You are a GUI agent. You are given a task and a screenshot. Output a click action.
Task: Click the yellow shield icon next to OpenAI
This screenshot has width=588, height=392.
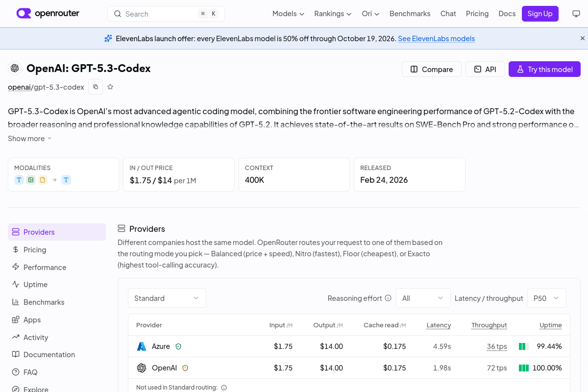tap(185, 368)
